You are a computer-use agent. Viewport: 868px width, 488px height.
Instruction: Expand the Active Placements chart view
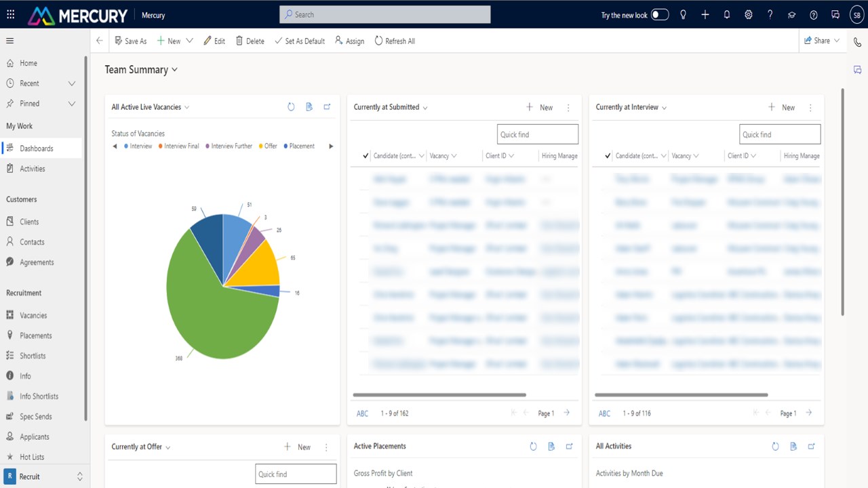570,446
